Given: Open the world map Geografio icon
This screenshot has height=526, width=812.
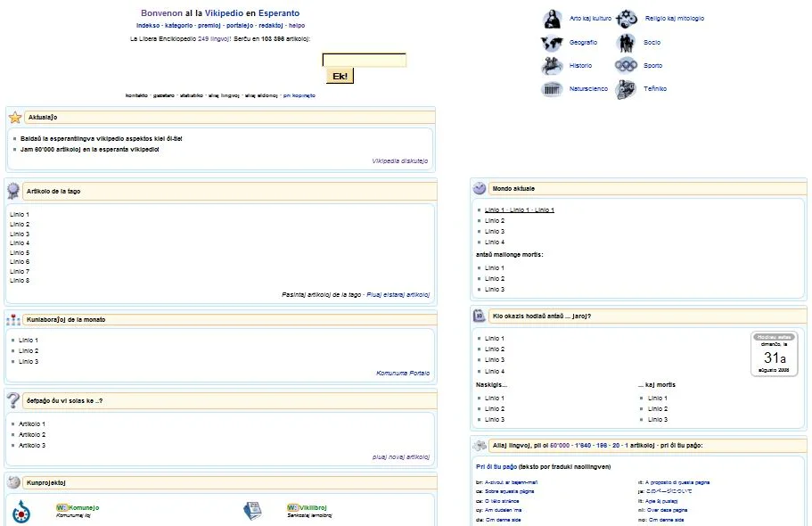Looking at the screenshot, I should tap(553, 42).
